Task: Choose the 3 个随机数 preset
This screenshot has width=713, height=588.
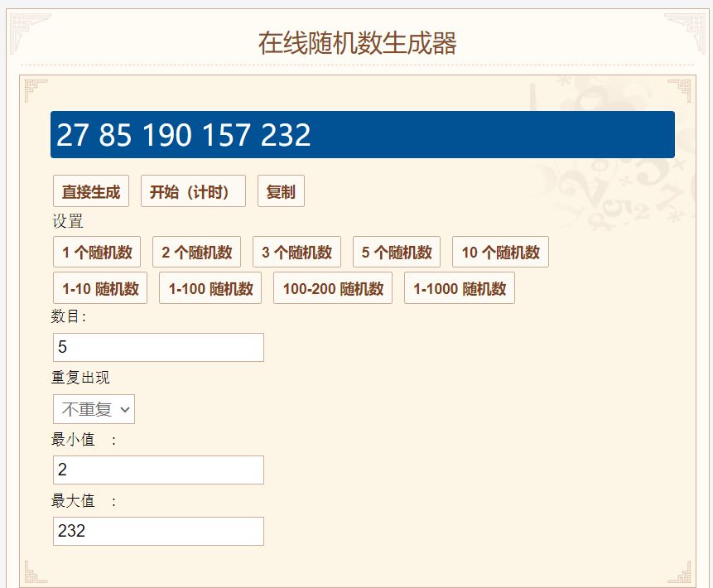Action: [297, 252]
